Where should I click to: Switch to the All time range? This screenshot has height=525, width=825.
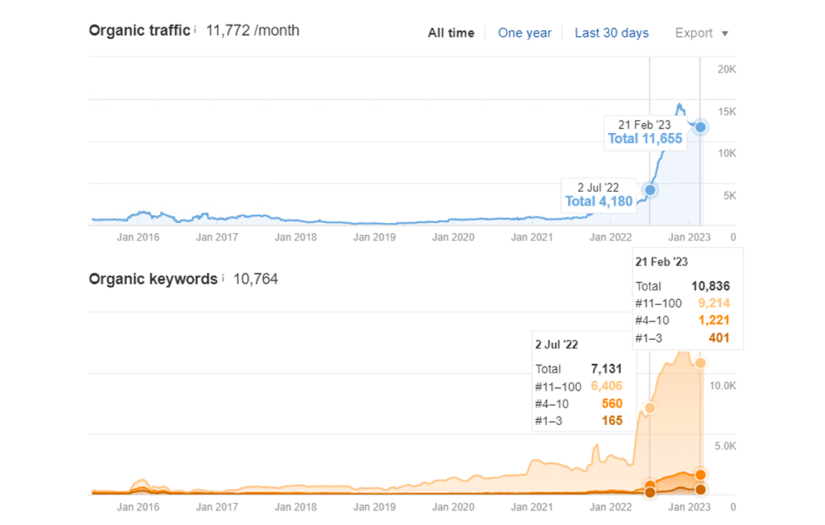451,33
